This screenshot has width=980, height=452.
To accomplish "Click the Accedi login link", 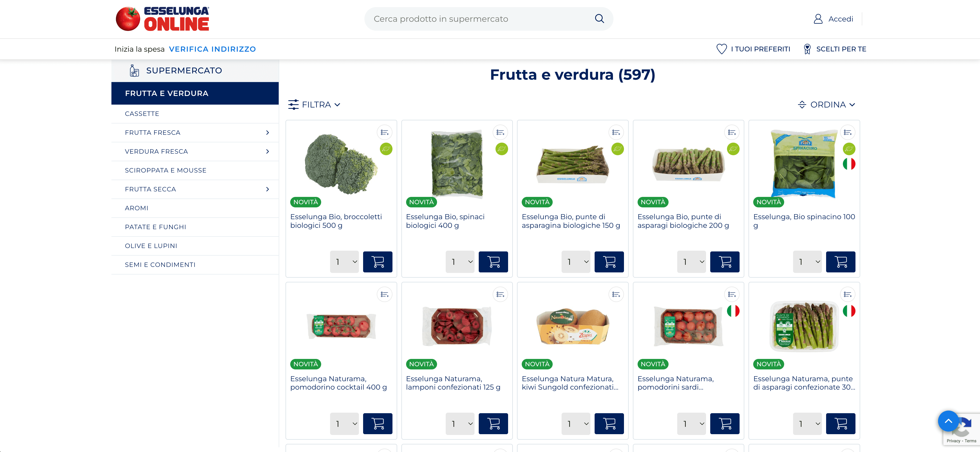I will [840, 19].
